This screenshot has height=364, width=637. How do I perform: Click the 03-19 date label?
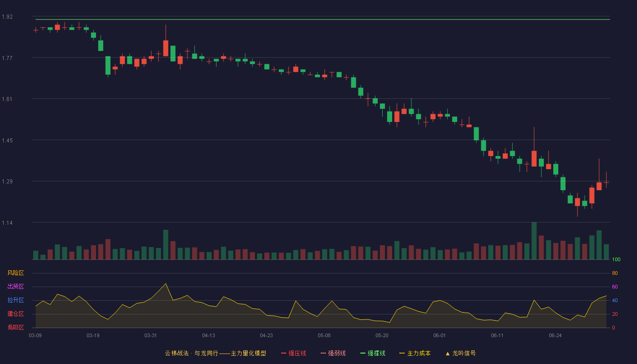click(x=93, y=335)
